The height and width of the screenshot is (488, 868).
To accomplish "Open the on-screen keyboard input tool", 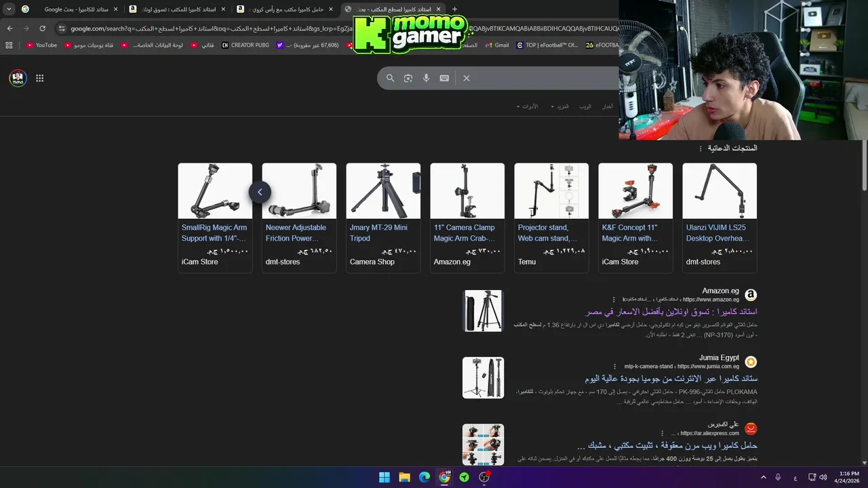I will pos(444,78).
